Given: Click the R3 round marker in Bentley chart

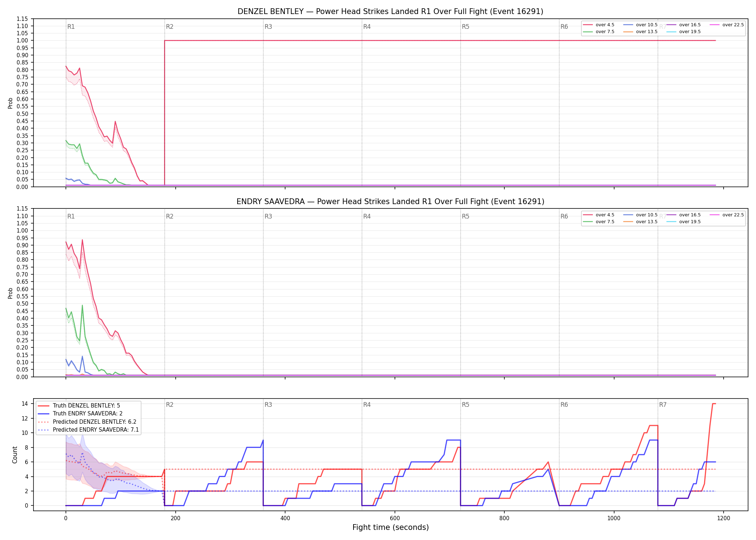Looking at the screenshot, I should [268, 27].
